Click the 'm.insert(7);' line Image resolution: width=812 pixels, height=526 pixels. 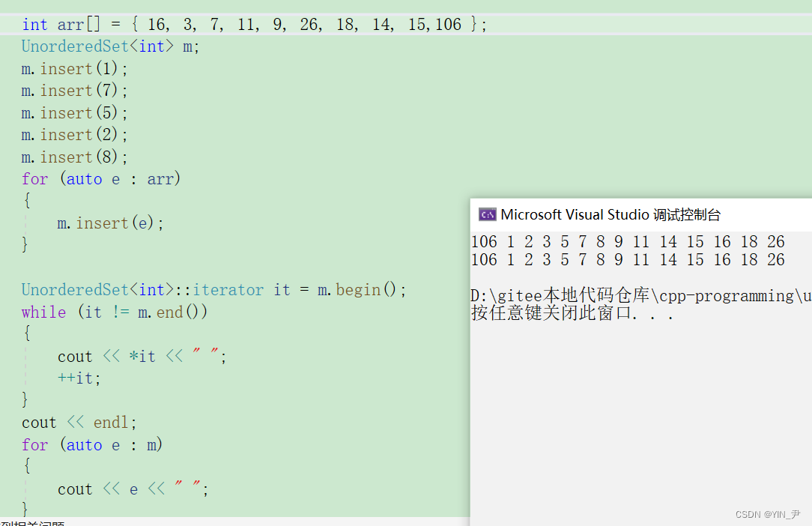point(75,91)
